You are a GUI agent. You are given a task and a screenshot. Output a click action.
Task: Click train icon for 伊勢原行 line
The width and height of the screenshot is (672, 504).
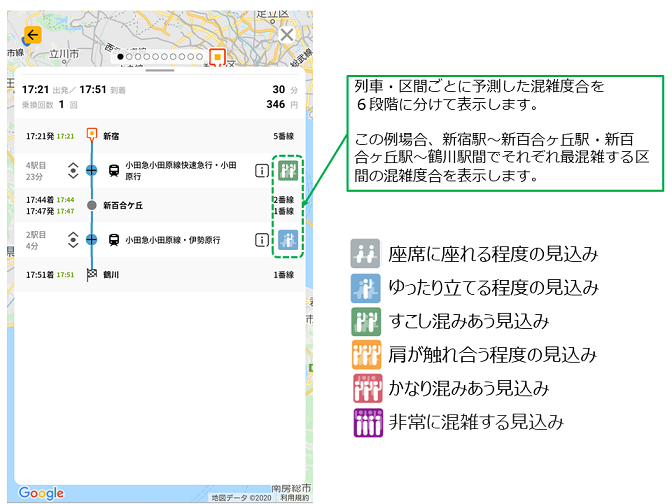pyautogui.click(x=114, y=240)
